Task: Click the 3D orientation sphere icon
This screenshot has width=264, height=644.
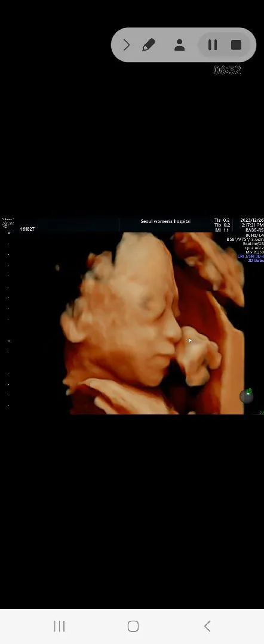Action: [x=246, y=396]
